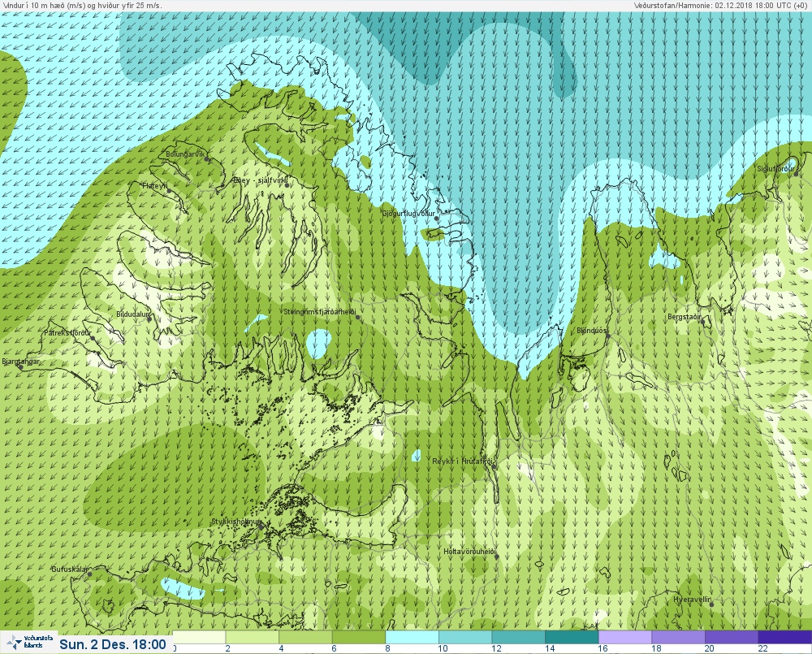Click the 14–16 m/s dark teal legend swatch
Viewport: 812px width, 654px height.
click(572, 637)
